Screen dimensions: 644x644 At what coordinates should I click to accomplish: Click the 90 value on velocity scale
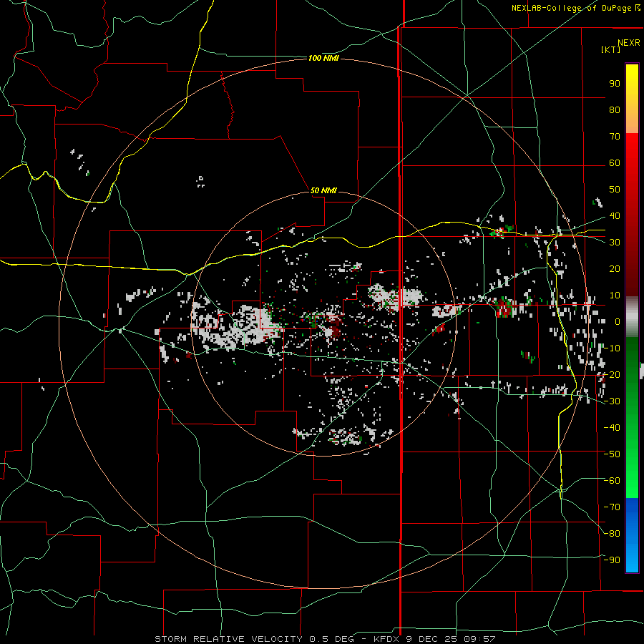[x=615, y=84]
